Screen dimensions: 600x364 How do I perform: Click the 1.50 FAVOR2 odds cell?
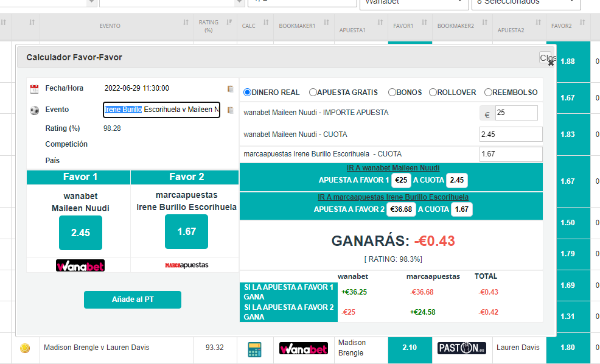pos(568,223)
